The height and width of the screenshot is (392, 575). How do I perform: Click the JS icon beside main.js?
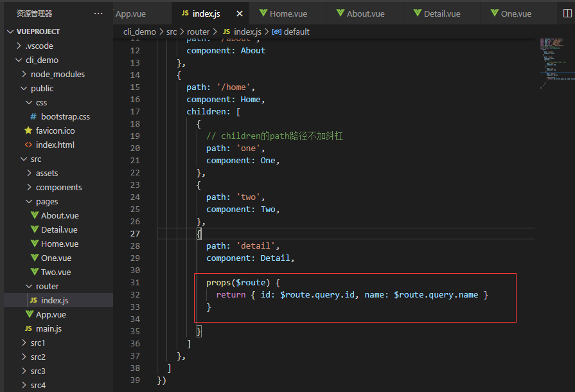pyautogui.click(x=28, y=328)
